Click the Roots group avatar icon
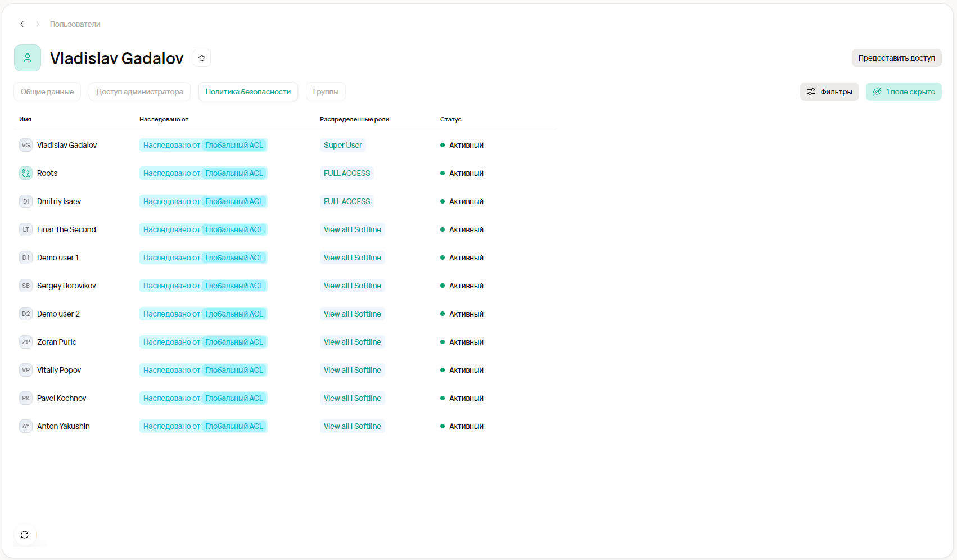The image size is (957, 560). coord(26,173)
